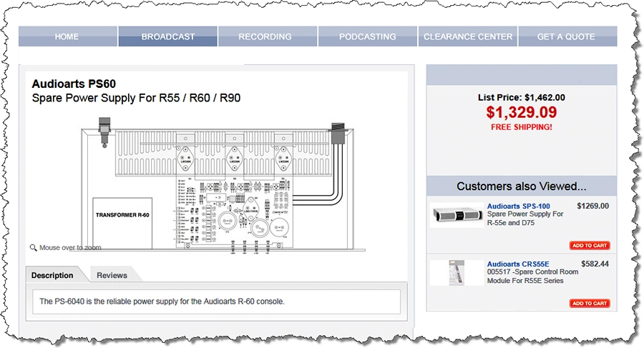Select the Description tab
The width and height of the screenshot is (644, 348).
point(52,275)
